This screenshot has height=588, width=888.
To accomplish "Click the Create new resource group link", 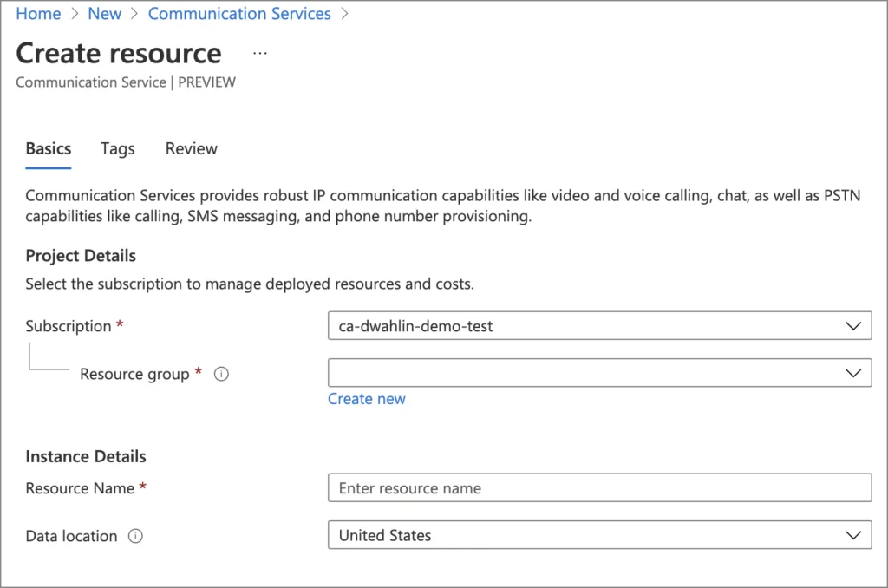I will coord(366,399).
